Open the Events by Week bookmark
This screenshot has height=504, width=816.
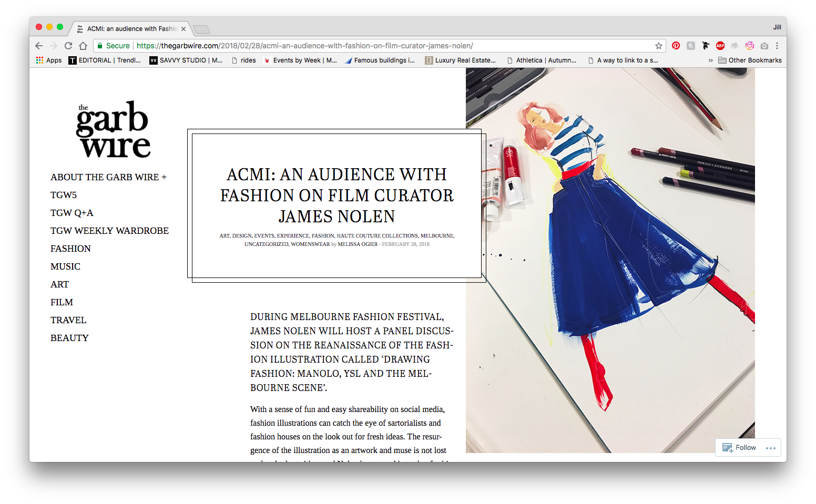point(300,60)
